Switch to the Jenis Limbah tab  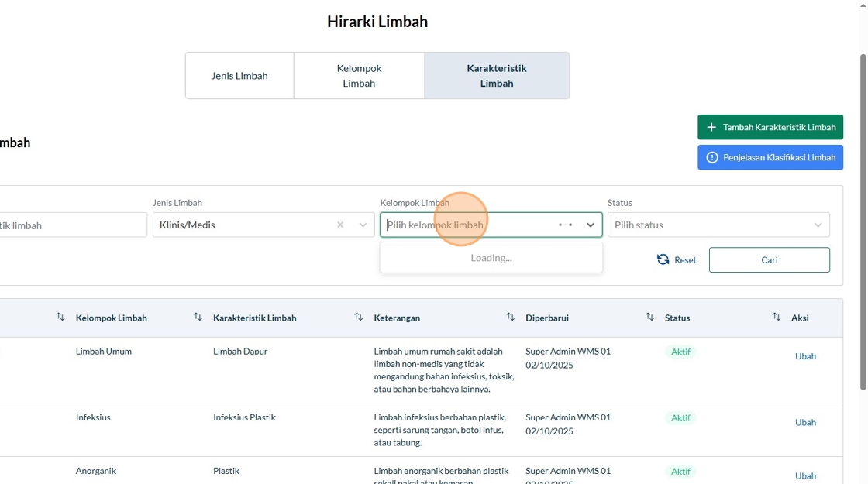pos(239,76)
